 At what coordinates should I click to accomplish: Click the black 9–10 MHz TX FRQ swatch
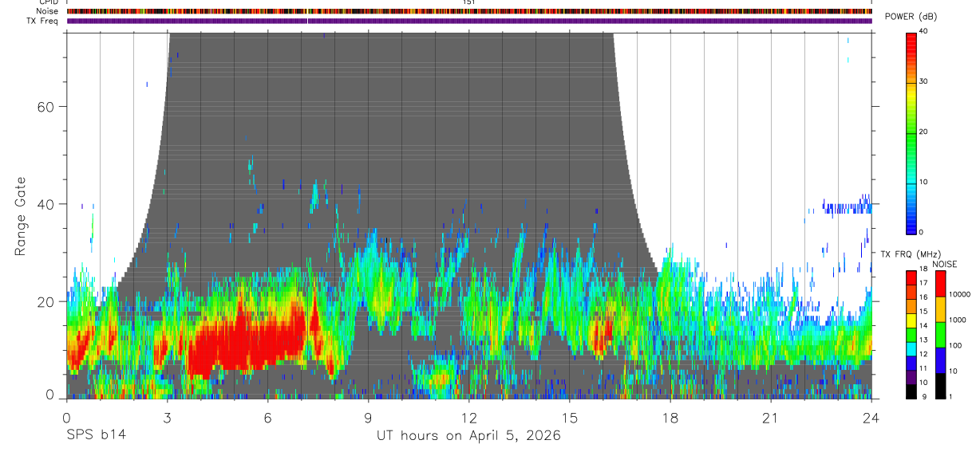coord(911,391)
